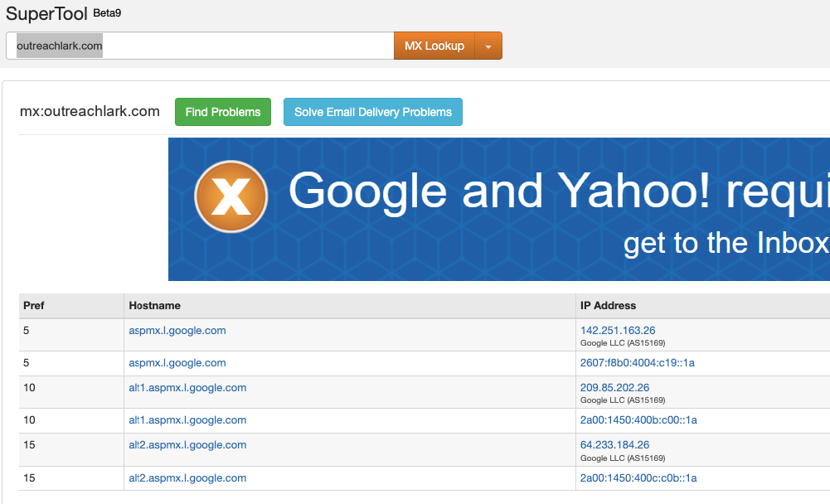Follow the IP link 209.85.202.26
The image size is (830, 504).
pos(614,387)
